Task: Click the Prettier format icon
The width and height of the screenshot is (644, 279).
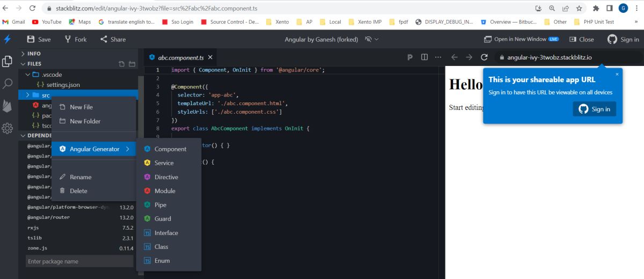Action: point(410,57)
